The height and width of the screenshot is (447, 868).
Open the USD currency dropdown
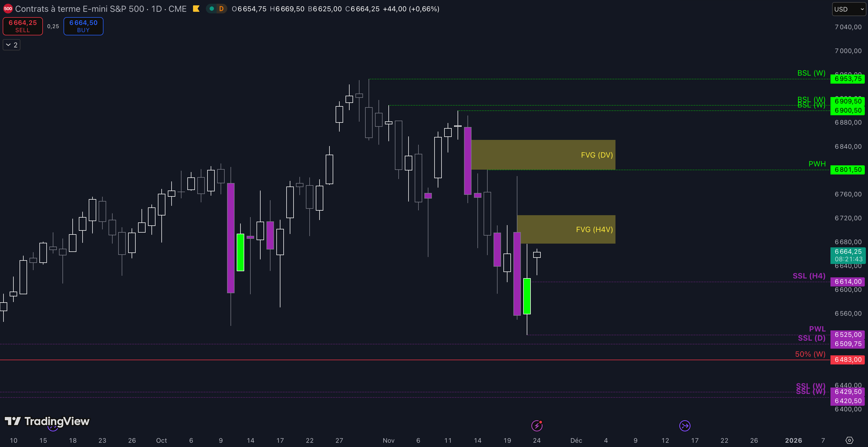(x=848, y=9)
